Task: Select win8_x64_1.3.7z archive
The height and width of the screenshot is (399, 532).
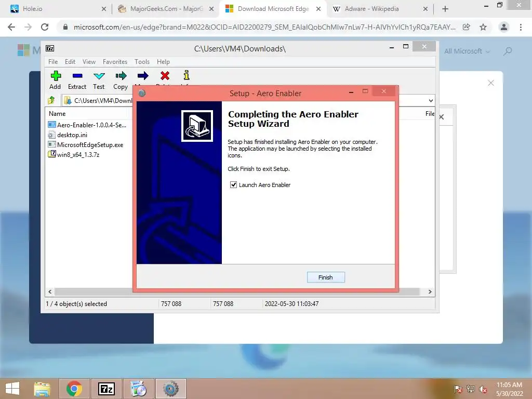Action: [74, 154]
